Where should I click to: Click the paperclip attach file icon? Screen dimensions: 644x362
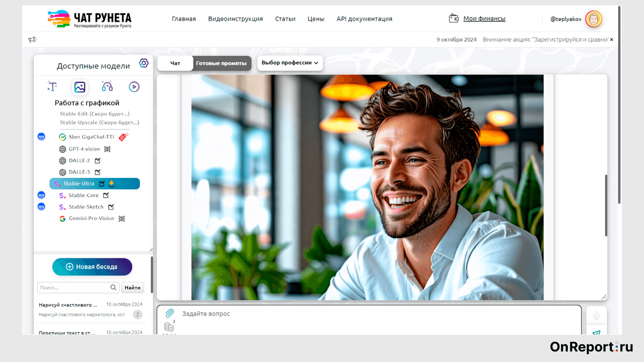pos(170,313)
